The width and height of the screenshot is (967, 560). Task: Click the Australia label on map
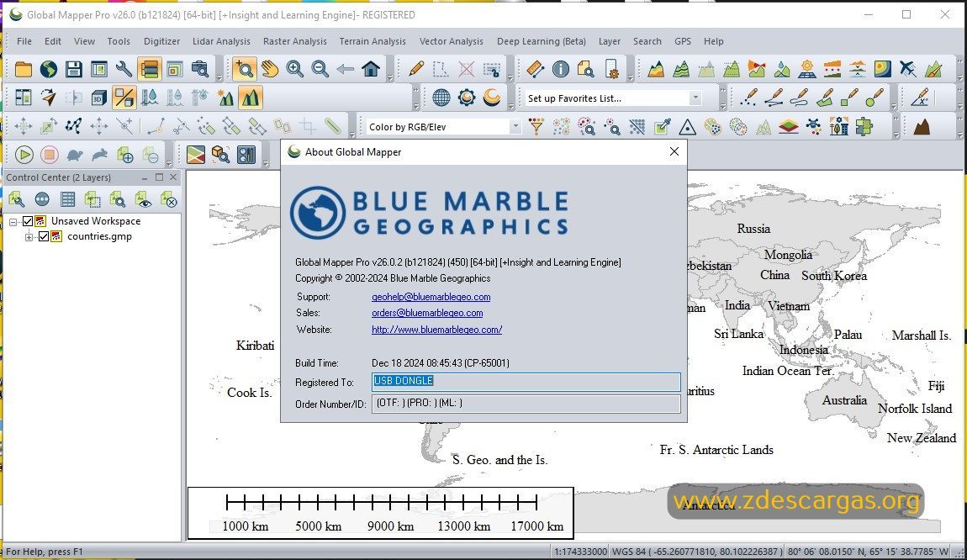844,400
